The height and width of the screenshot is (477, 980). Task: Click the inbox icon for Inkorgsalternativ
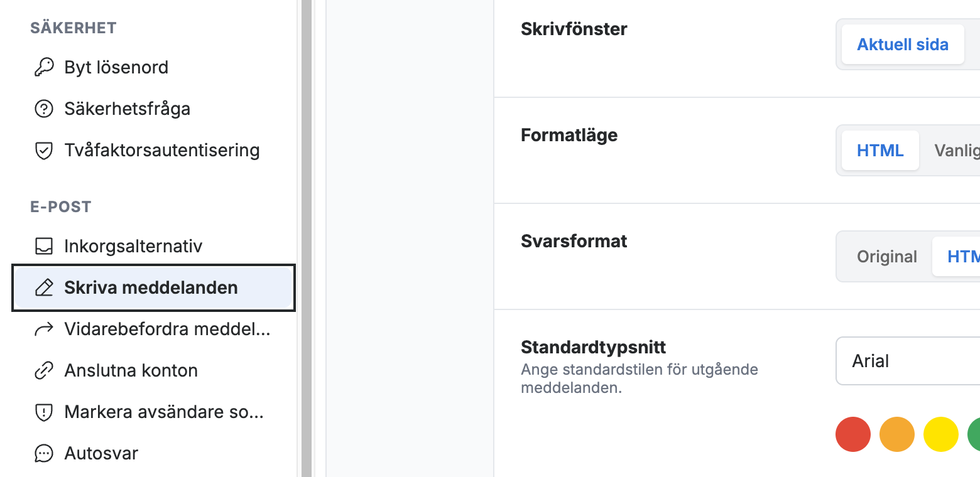click(x=43, y=246)
